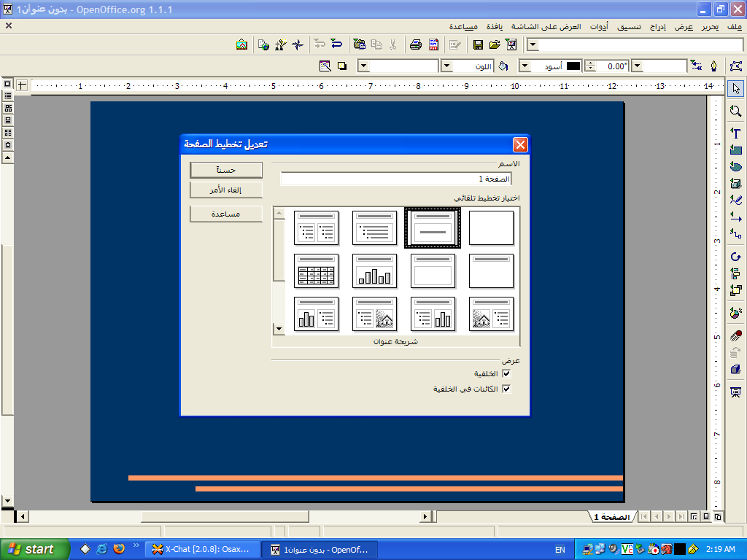This screenshot has height=560, width=747.
Task: Toggle the الكائنات في الخلفية checkbox
Action: (506, 389)
